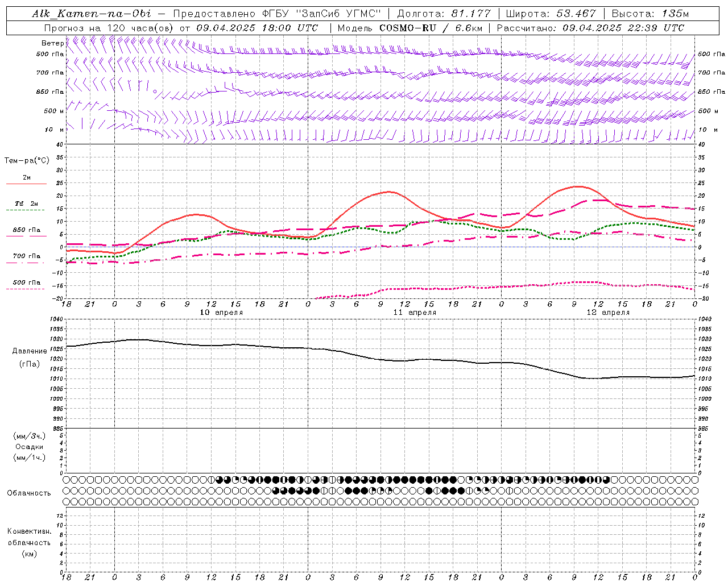Viewport: 728px width, 582px height.
Task: Click the station name Alk_Kamen-na-Obi in header
Action: point(92,14)
